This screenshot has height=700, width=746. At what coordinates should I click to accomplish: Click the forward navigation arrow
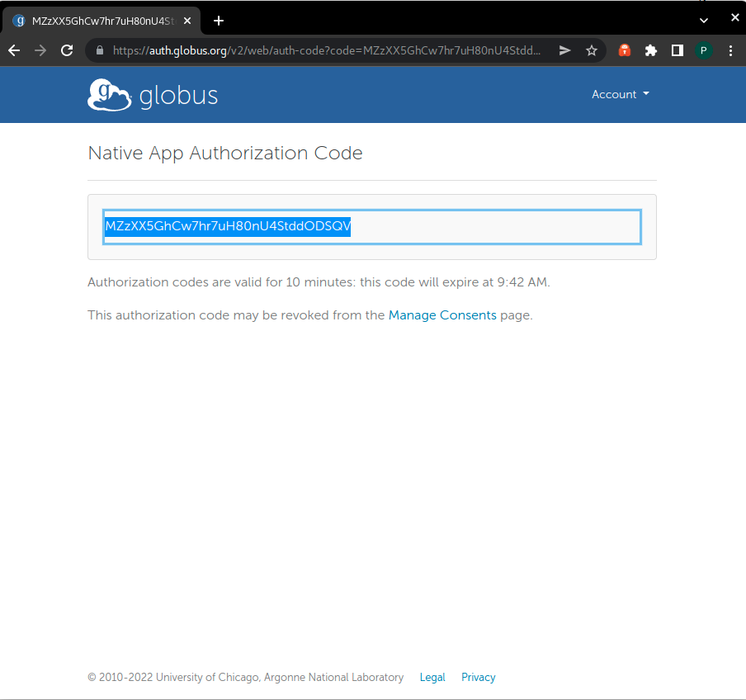pyautogui.click(x=40, y=50)
